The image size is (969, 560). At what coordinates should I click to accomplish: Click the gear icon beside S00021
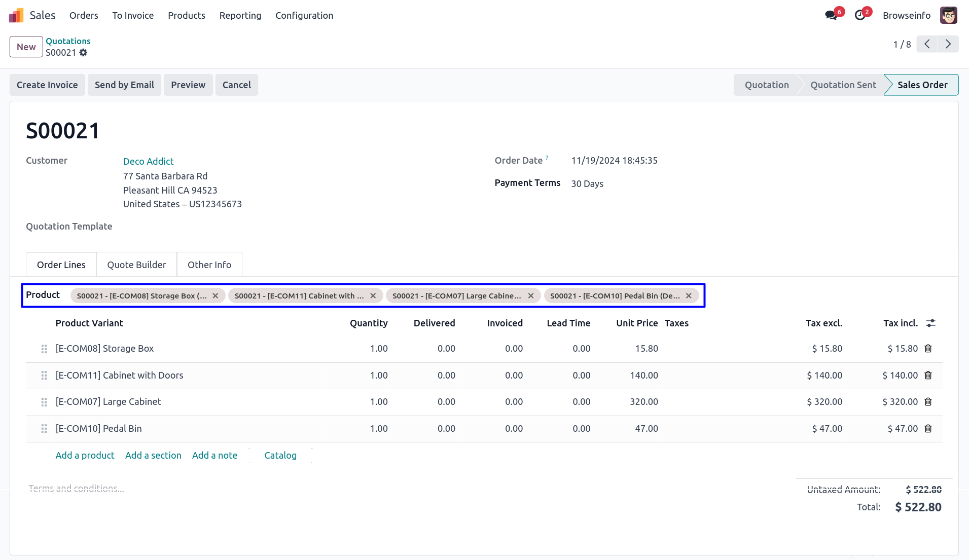tap(83, 53)
